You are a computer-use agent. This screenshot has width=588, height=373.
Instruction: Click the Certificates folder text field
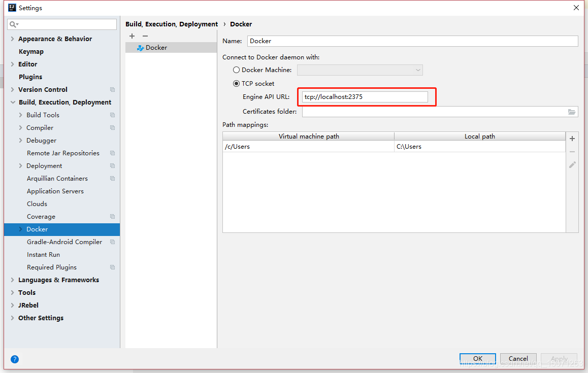435,112
